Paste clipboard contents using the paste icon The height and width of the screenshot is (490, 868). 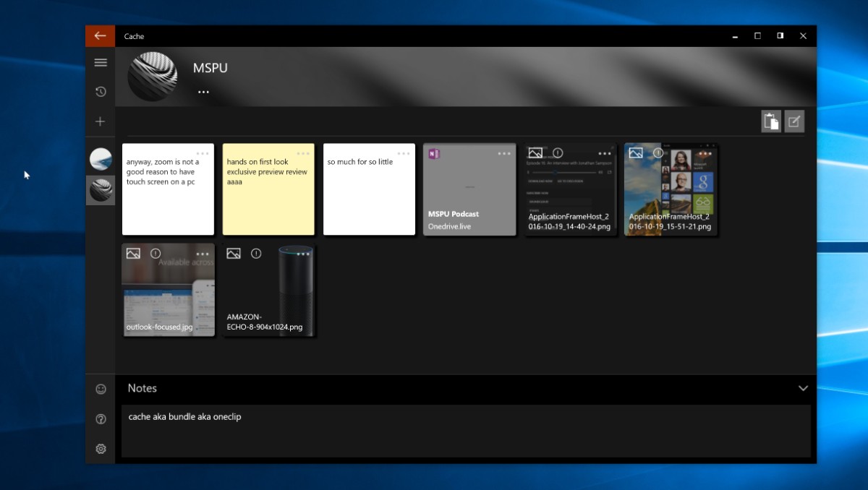[x=771, y=121]
